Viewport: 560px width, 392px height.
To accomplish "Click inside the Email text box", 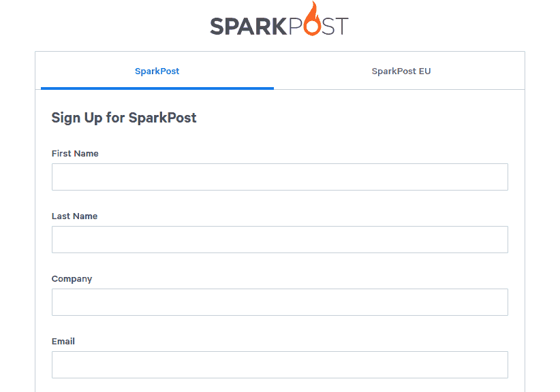I will click(x=280, y=365).
